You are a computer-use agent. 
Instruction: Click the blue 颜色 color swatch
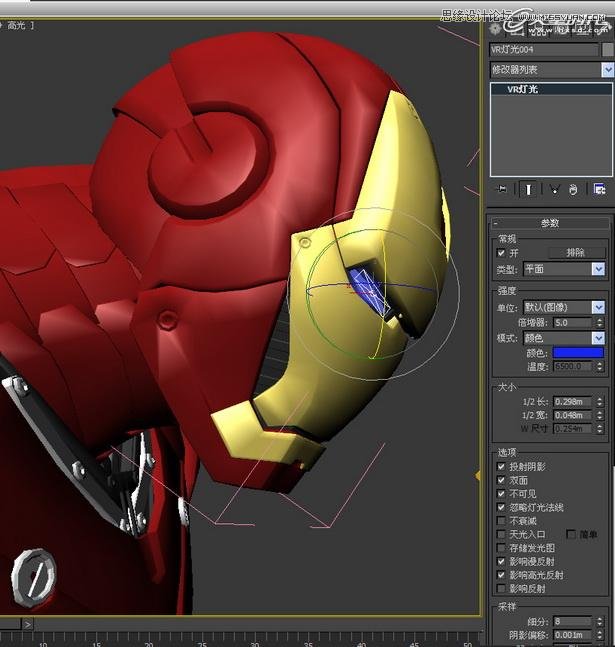578,352
